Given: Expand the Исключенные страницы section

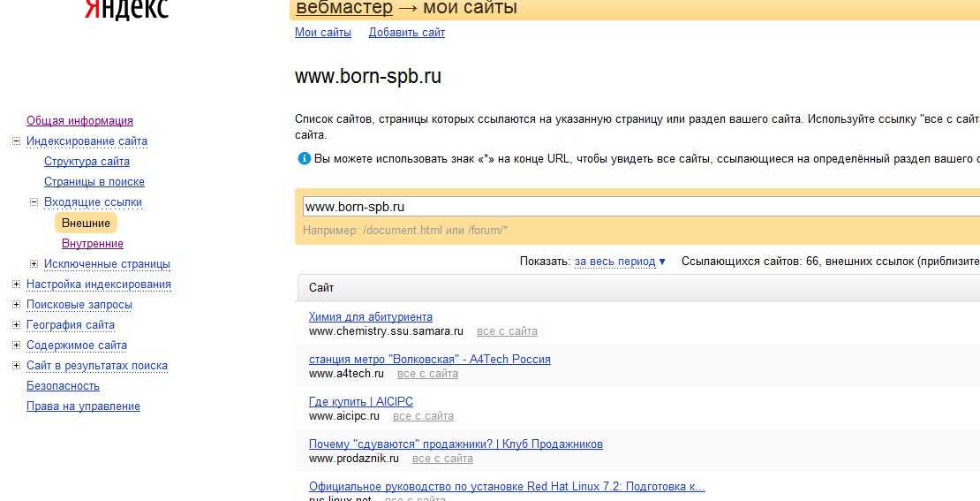Looking at the screenshot, I should click(34, 264).
